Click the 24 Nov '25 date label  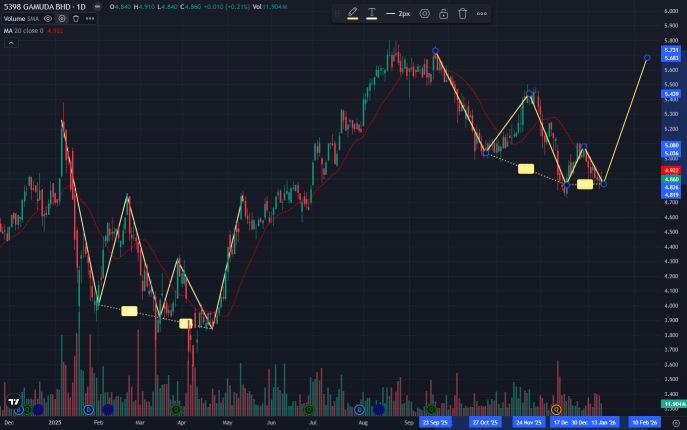[x=529, y=423]
